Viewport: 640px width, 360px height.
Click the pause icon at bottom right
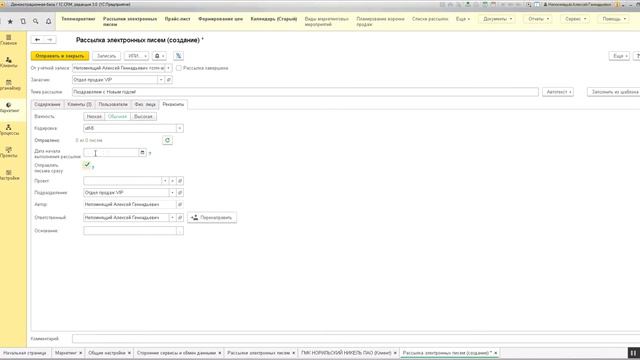(x=633, y=353)
